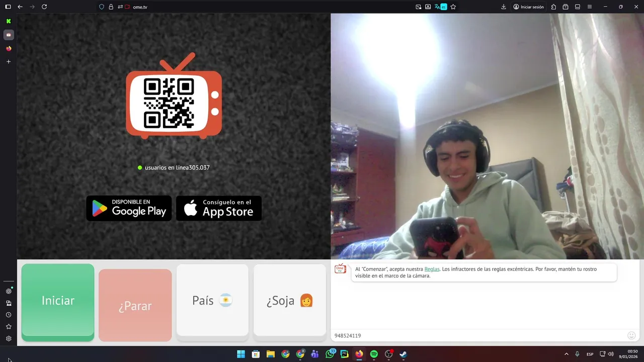The image size is (644, 362).
Task: Open a new tab with the plus
Action: click(x=9, y=61)
